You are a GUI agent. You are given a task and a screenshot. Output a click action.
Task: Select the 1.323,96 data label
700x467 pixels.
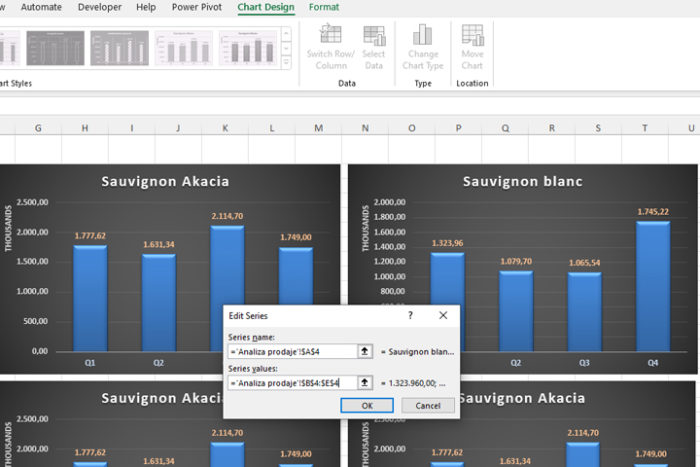[x=447, y=243]
